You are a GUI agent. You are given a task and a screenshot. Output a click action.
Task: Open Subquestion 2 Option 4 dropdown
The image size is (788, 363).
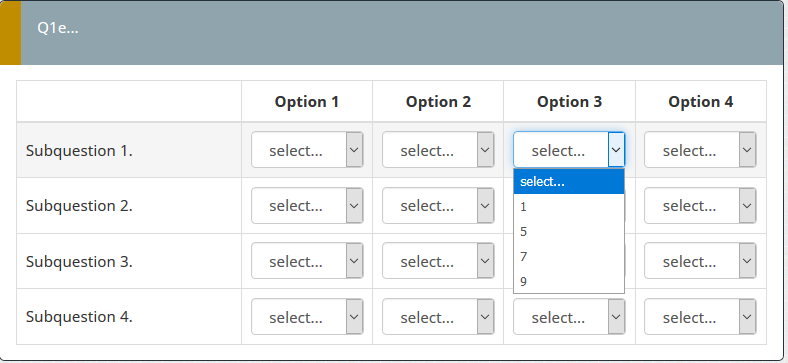pyautogui.click(x=700, y=206)
